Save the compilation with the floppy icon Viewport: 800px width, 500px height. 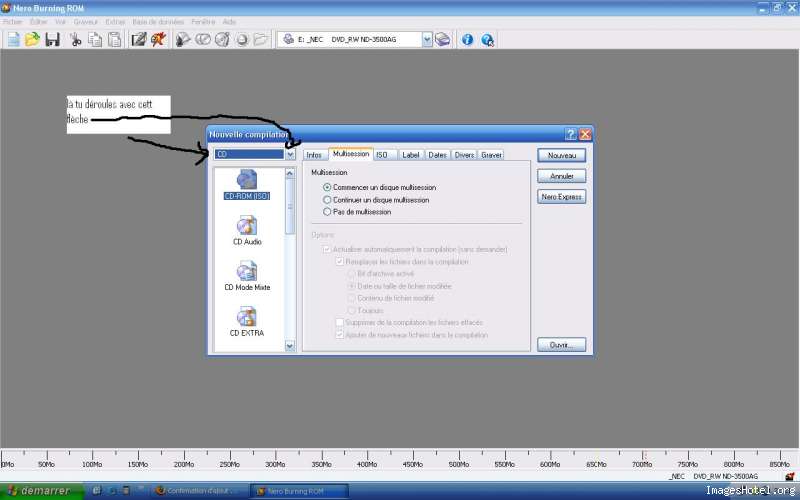tap(53, 39)
